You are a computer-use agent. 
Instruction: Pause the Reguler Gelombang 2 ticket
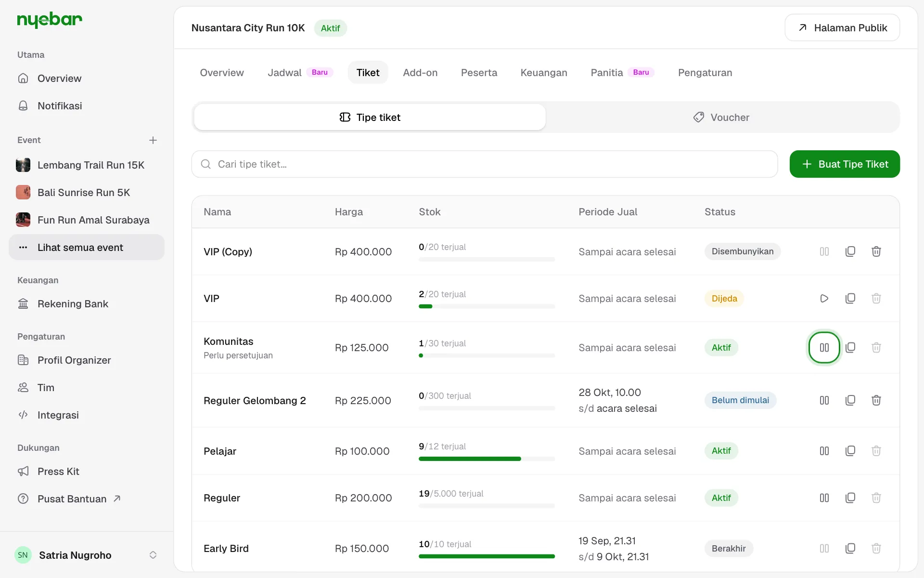coord(824,400)
